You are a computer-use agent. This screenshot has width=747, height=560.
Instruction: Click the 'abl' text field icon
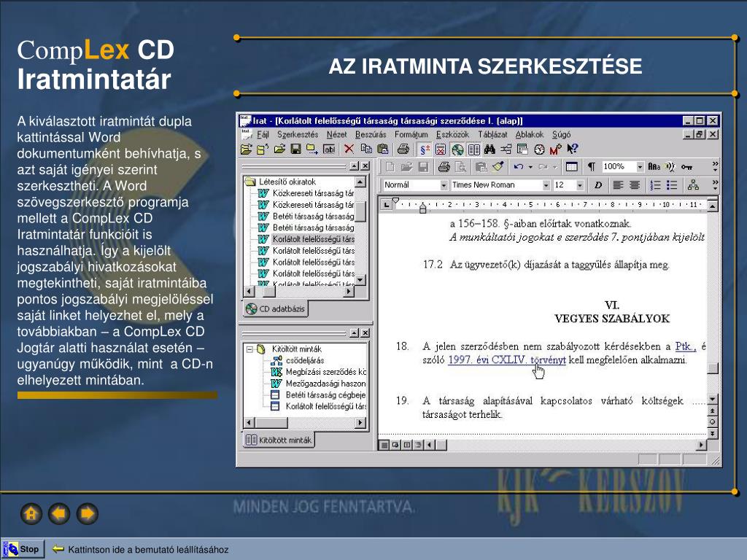pyautogui.click(x=329, y=149)
